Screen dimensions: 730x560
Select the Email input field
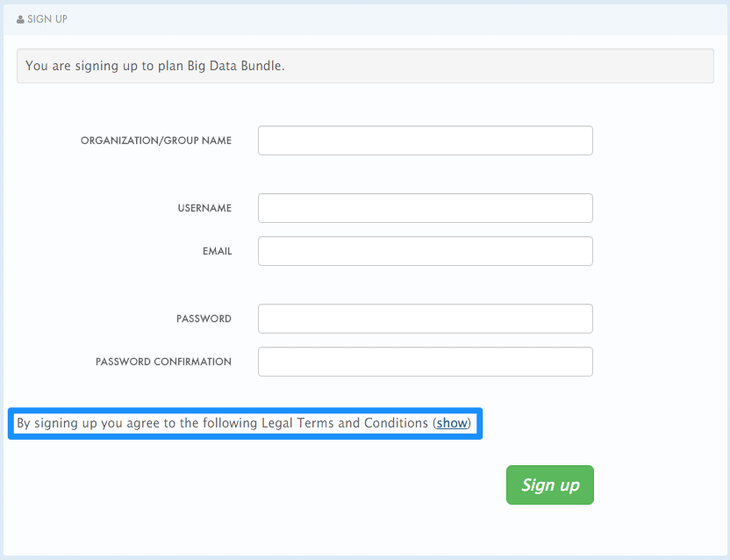coord(425,251)
